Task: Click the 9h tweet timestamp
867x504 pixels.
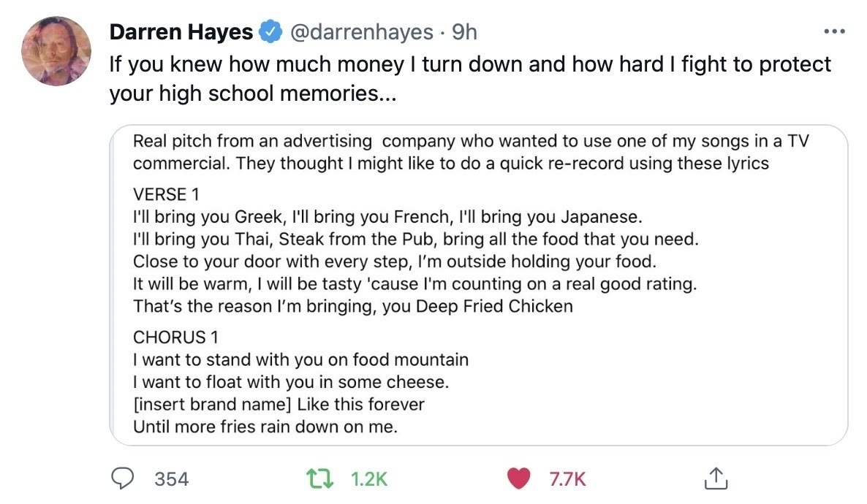Action: pyautogui.click(x=464, y=32)
